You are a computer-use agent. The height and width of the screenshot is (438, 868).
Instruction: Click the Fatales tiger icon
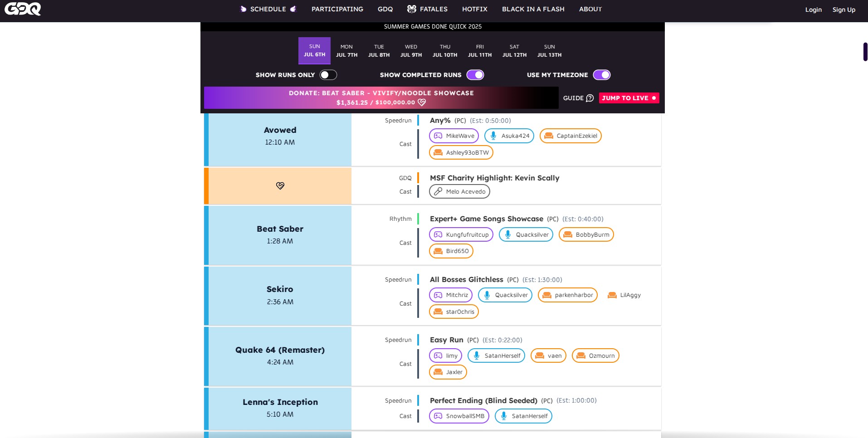412,9
